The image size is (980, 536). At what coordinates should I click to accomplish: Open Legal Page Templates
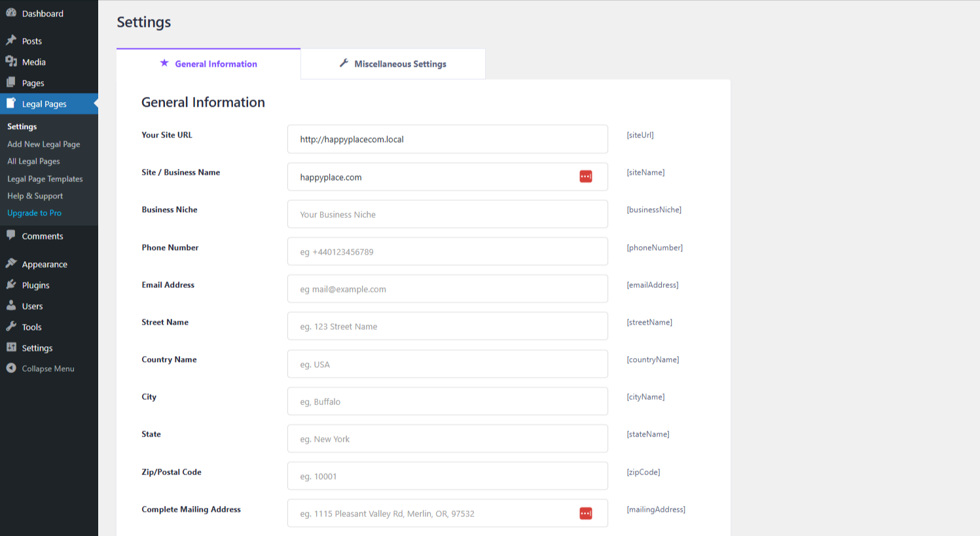click(45, 179)
